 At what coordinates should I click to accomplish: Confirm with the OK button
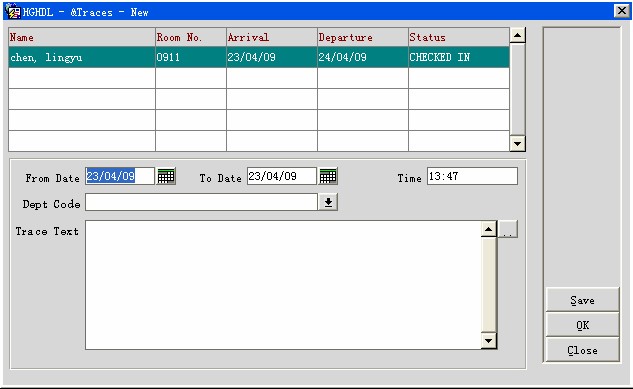582,325
